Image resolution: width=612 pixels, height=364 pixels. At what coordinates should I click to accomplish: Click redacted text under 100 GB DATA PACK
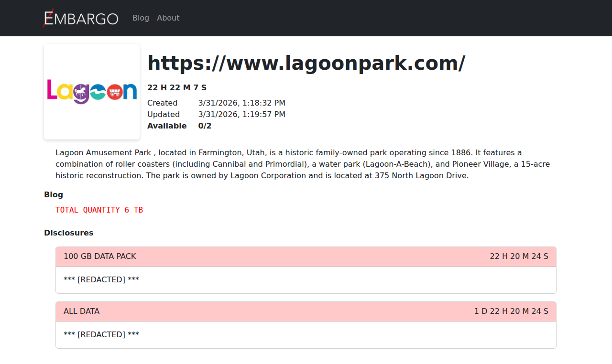tap(101, 279)
